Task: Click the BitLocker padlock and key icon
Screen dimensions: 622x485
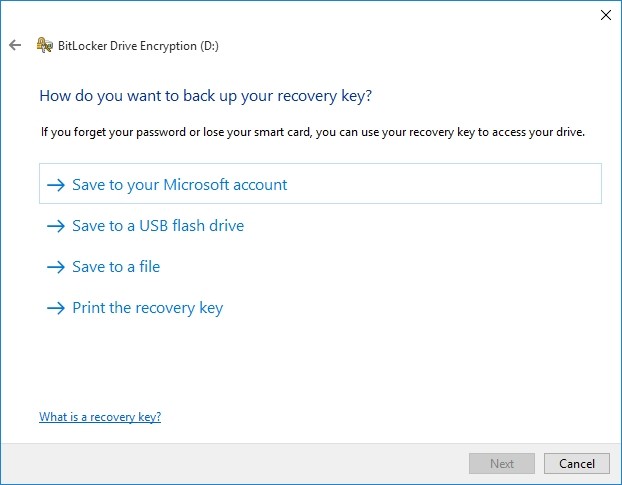Action: (44, 45)
